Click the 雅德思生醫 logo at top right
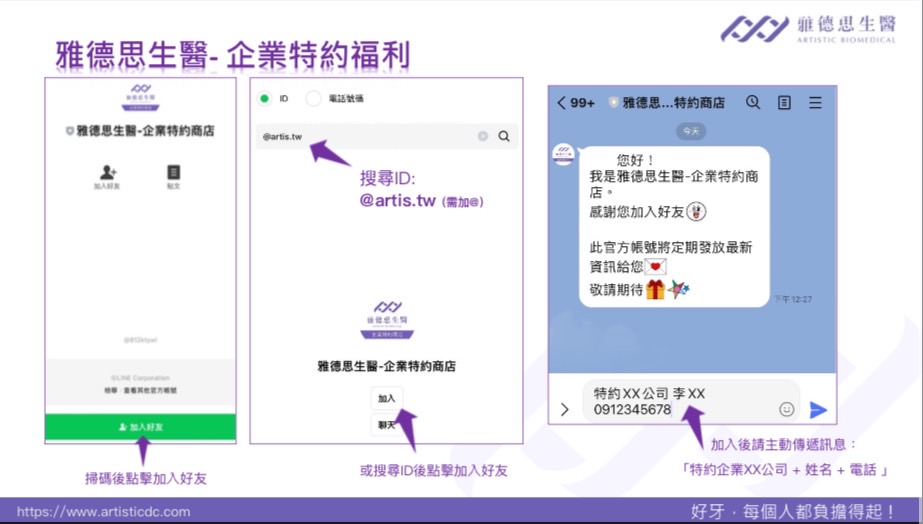 pyautogui.click(x=808, y=29)
